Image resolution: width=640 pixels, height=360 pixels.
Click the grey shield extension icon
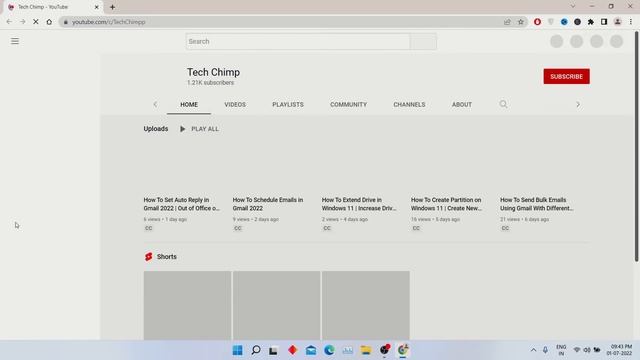(551, 22)
